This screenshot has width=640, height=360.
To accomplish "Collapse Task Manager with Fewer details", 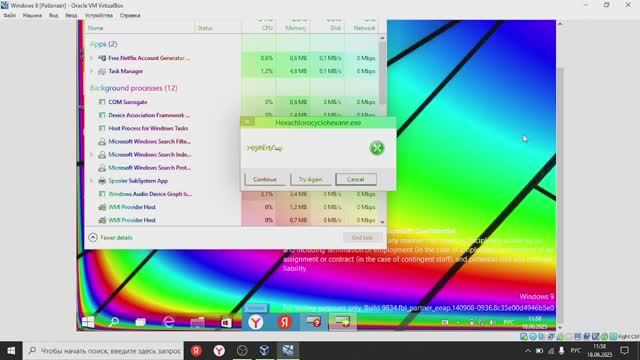I will click(111, 237).
